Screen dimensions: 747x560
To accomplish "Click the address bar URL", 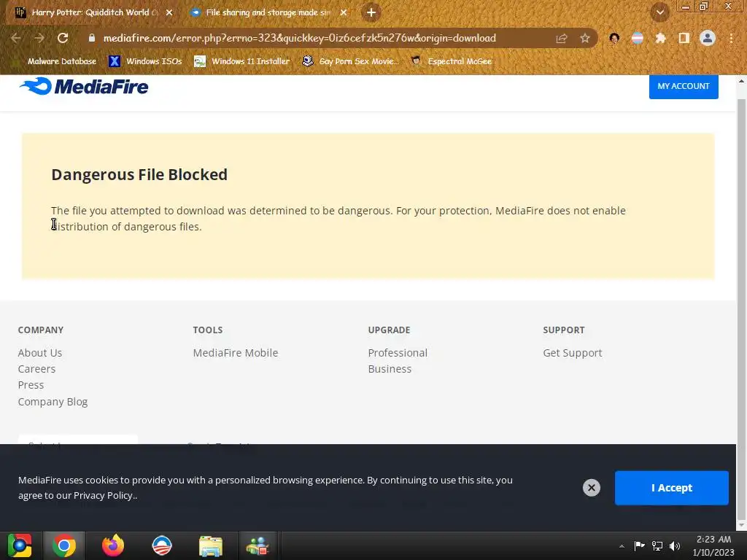I will click(300, 38).
